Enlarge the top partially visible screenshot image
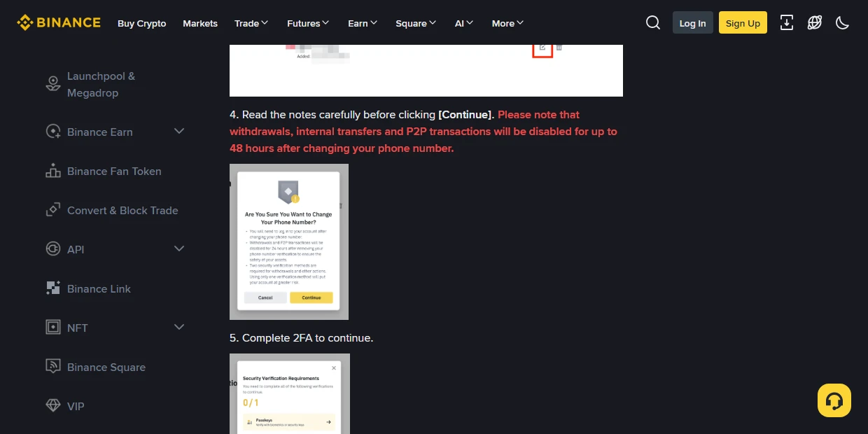This screenshot has height=434, width=868. click(426, 70)
